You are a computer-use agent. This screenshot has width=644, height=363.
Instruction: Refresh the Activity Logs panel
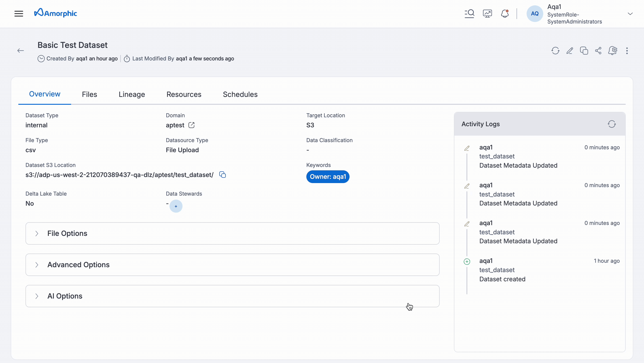[612, 124]
